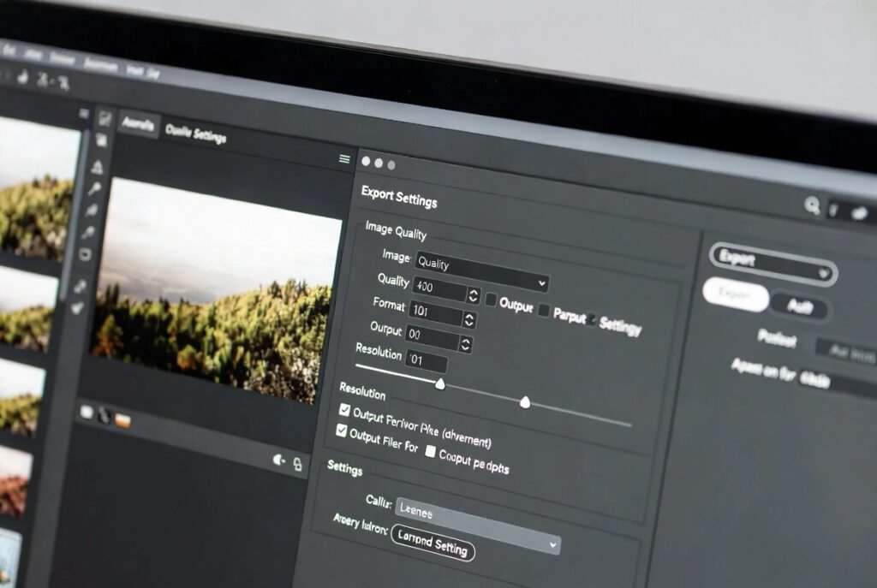Click the right handle on the Resolution slider
This screenshot has height=588, width=877.
[525, 402]
